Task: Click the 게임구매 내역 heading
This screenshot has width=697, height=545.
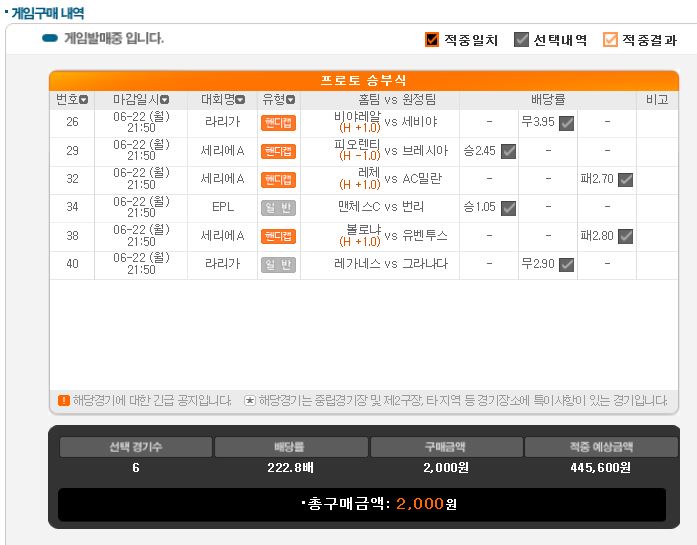Action: 48,13
